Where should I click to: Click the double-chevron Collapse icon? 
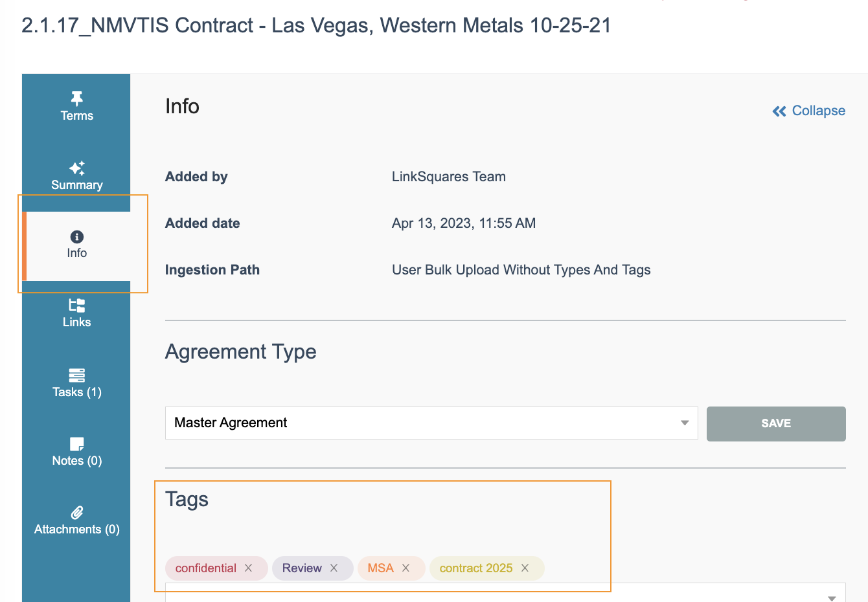pyautogui.click(x=779, y=111)
